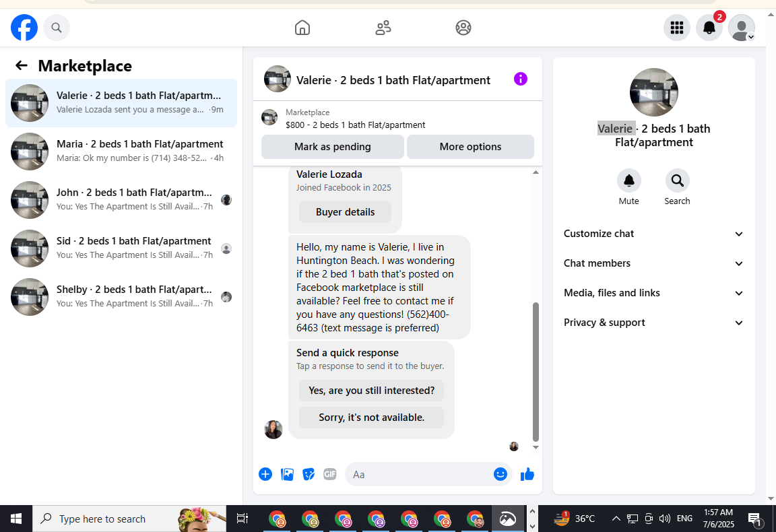776x532 pixels.
Task: Open the volume speaker tray icon
Action: (664, 519)
